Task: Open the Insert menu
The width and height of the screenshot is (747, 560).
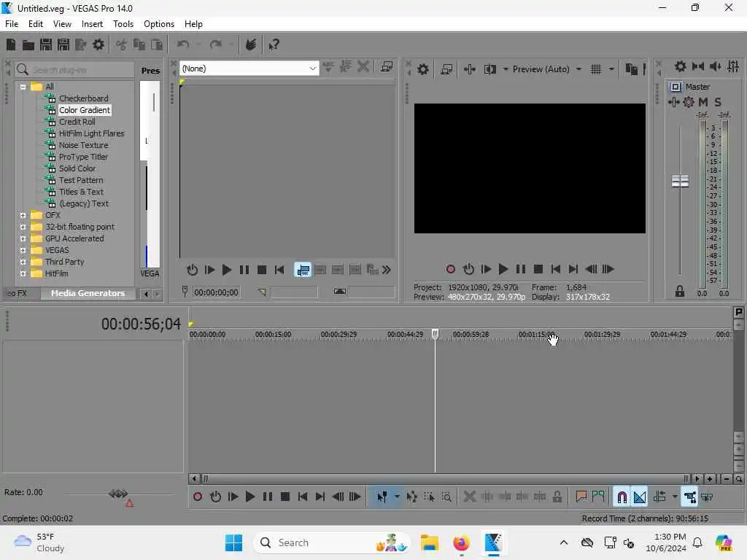Action: pyautogui.click(x=92, y=24)
